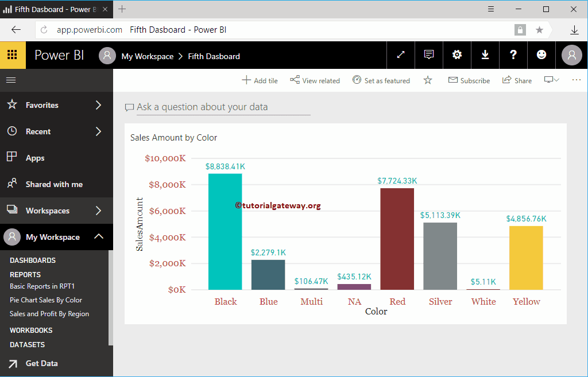Favorite this dashboard with star icon

click(428, 80)
